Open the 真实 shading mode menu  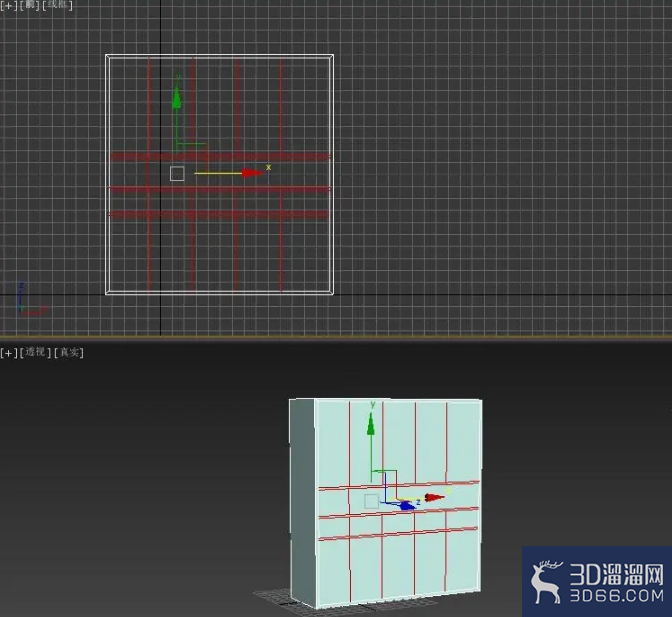click(x=69, y=353)
